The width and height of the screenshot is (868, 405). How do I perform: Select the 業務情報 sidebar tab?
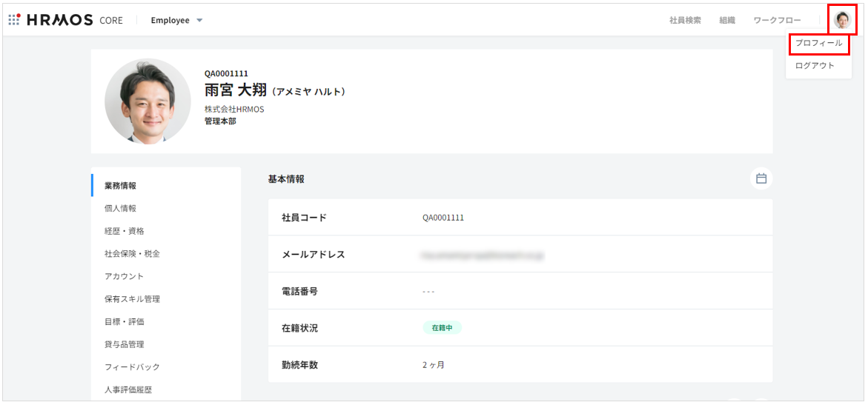120,186
